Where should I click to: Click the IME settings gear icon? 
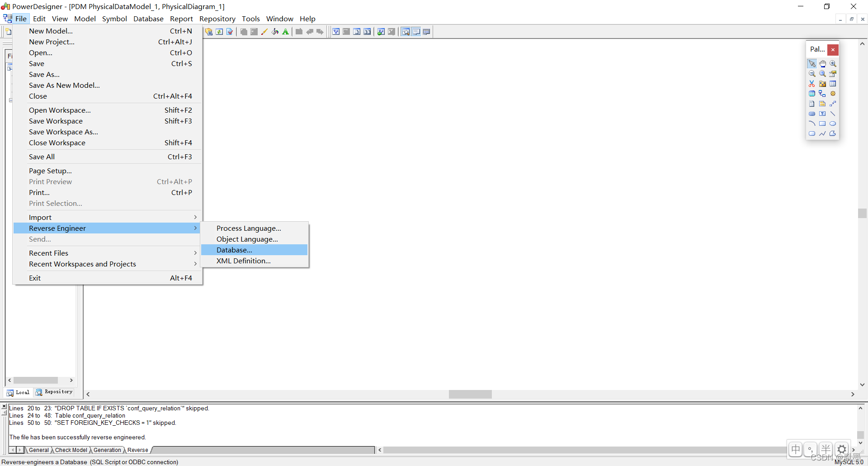pos(841,449)
